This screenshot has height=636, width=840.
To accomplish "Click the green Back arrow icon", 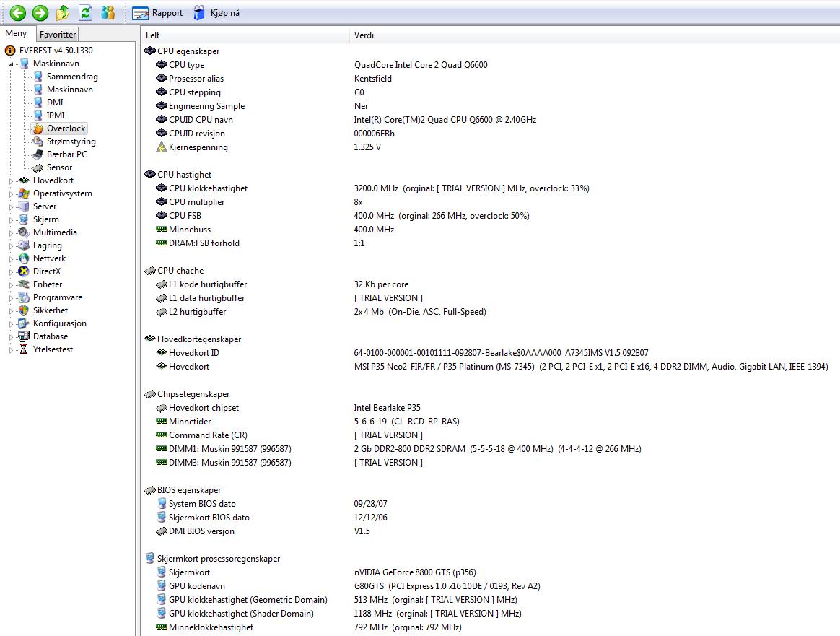I will 17,13.
